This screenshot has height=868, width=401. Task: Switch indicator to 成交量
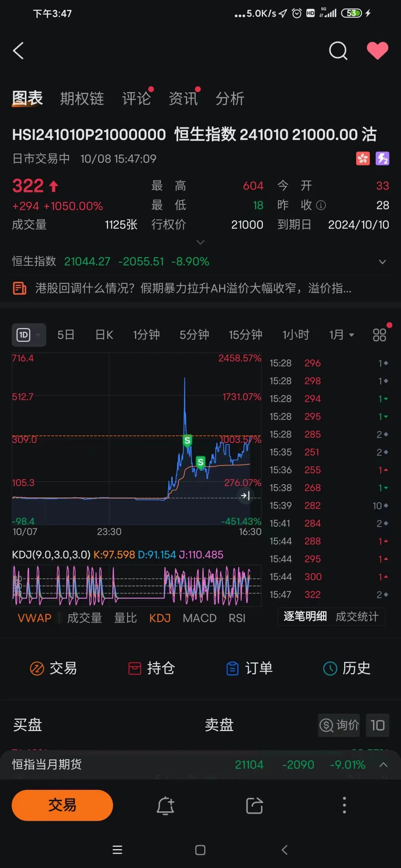click(85, 618)
